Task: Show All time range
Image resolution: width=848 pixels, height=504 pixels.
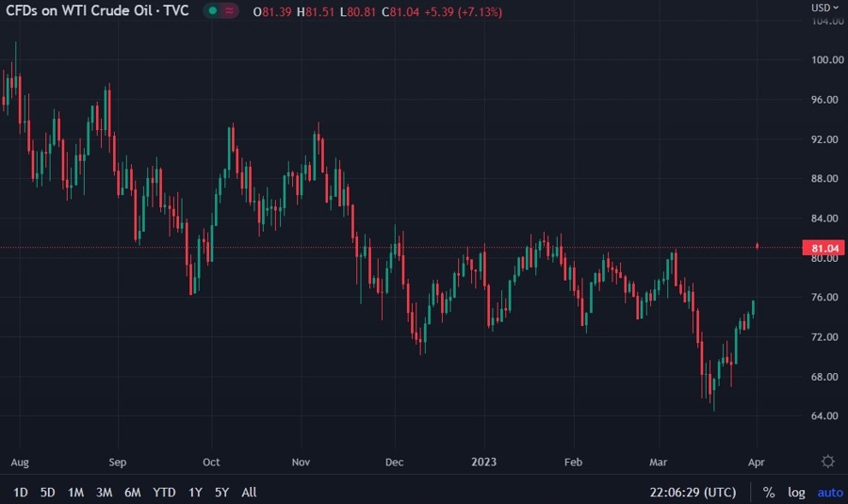Action: 249,492
